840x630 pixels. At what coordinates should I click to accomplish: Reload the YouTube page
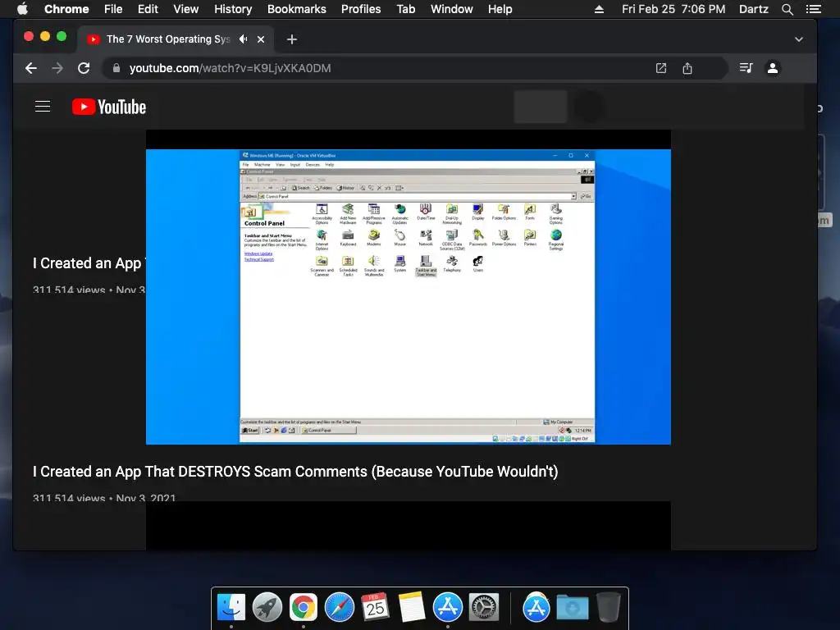pyautogui.click(x=84, y=68)
